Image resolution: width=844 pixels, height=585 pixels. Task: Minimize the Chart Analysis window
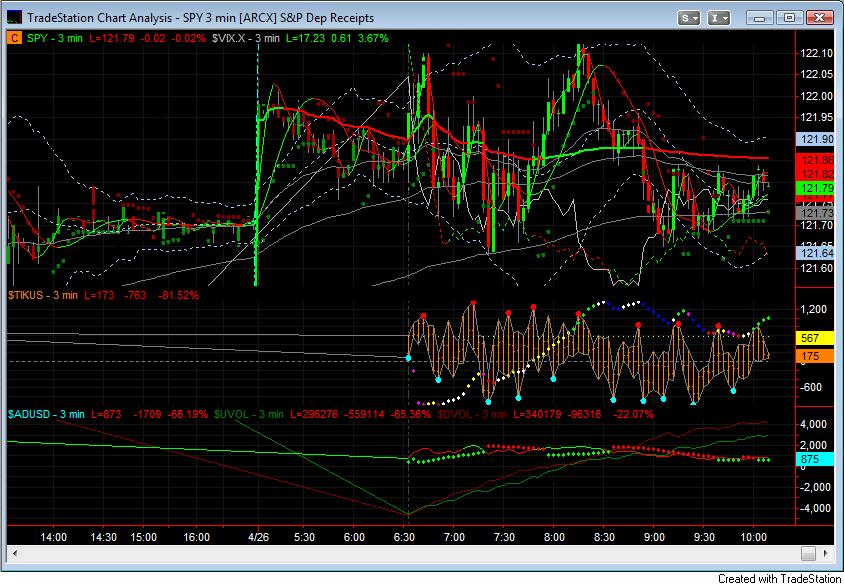759,18
